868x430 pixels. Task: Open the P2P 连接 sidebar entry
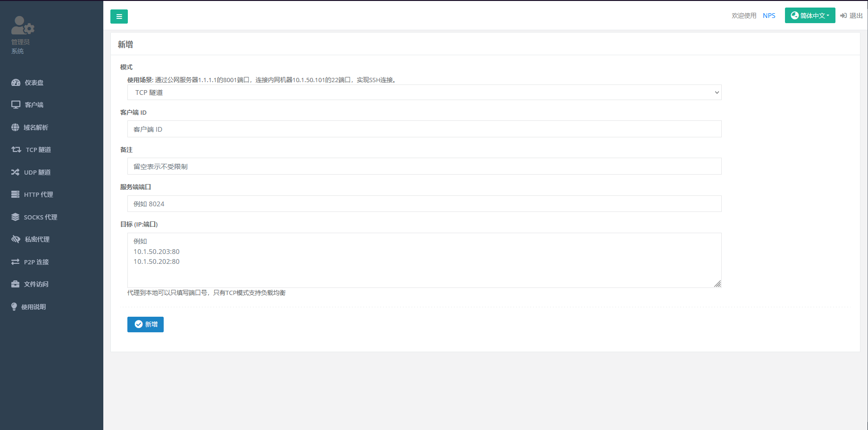tap(51, 262)
